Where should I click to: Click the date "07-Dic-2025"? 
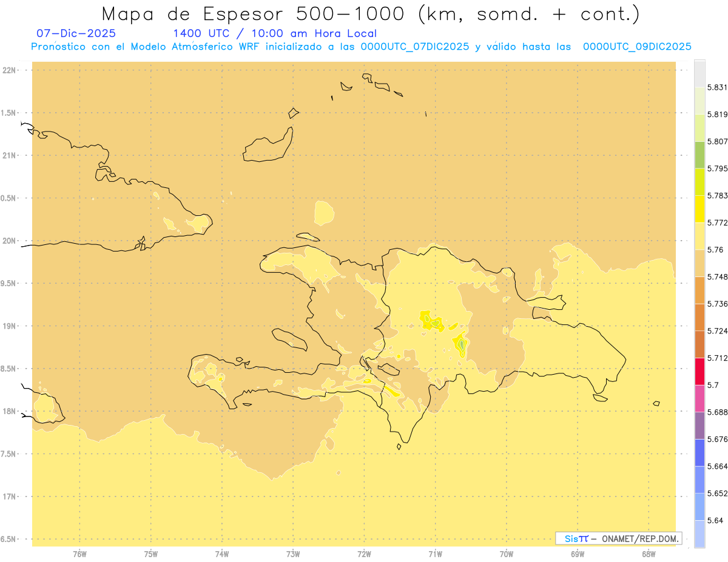(76, 33)
